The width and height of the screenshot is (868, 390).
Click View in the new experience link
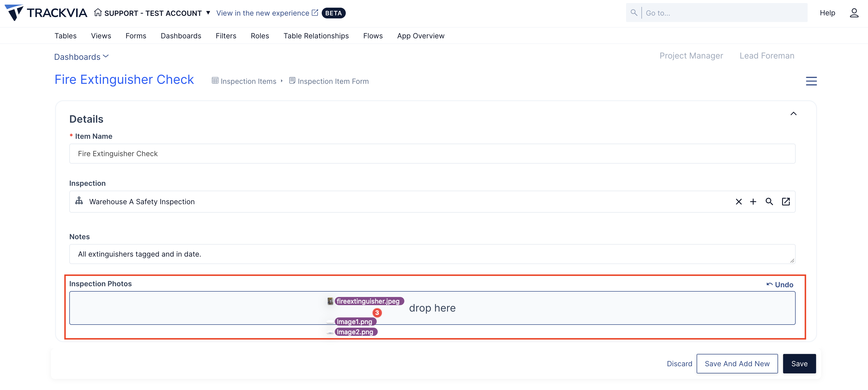point(262,13)
